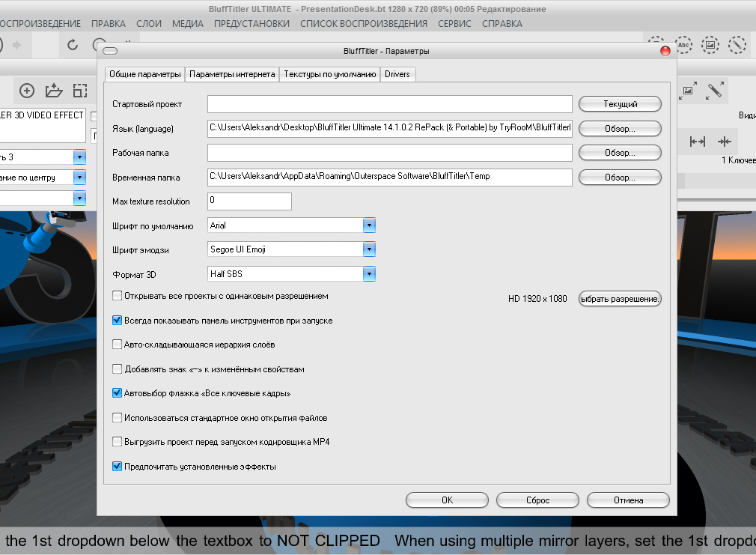Open the 'Формат 3D' Half SBS dropdown
Viewport: 756px width, 555px height.
click(x=369, y=274)
